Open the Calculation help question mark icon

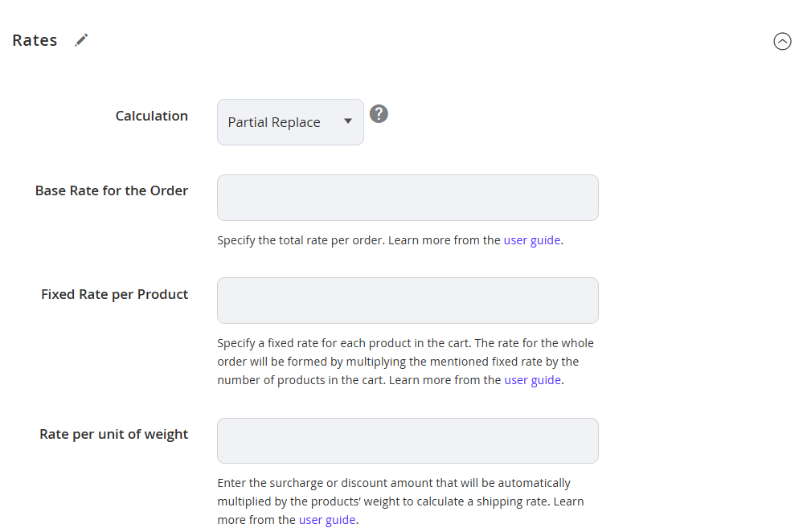379,113
